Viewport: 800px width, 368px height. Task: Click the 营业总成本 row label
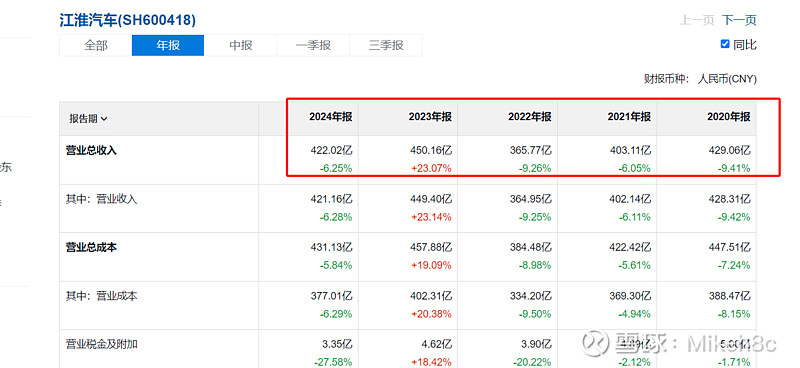[x=91, y=248]
